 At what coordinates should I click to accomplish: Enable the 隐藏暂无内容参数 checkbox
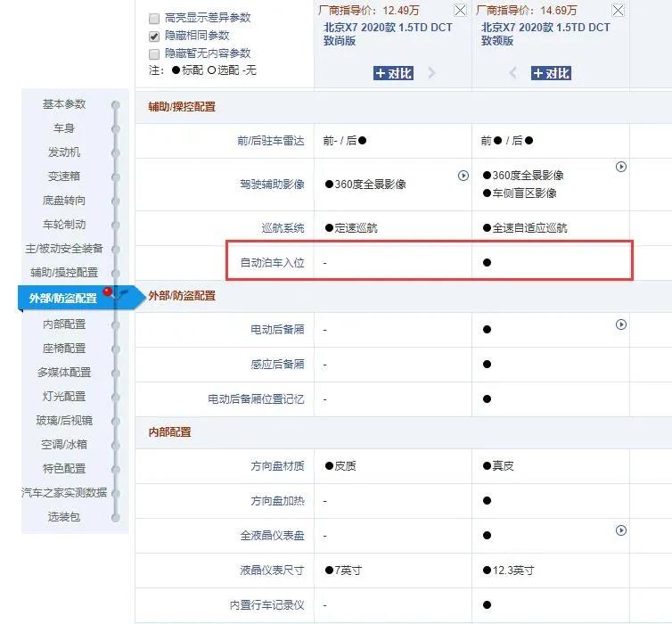coord(154,54)
